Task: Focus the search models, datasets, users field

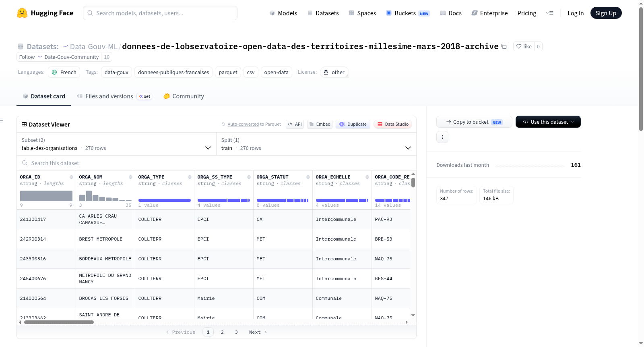Action: 160,13
